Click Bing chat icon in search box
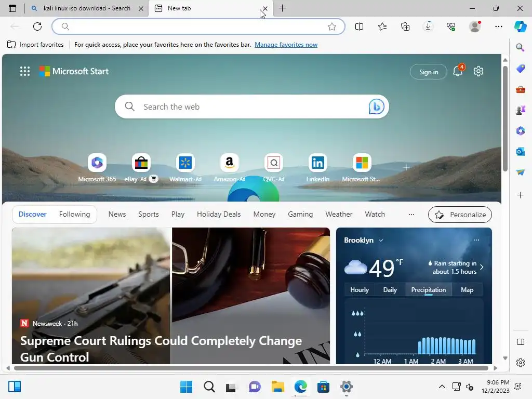 coord(376,107)
